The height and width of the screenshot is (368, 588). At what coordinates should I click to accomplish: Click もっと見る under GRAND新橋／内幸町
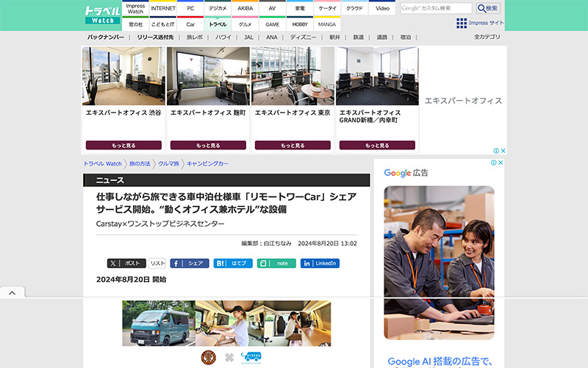click(377, 145)
